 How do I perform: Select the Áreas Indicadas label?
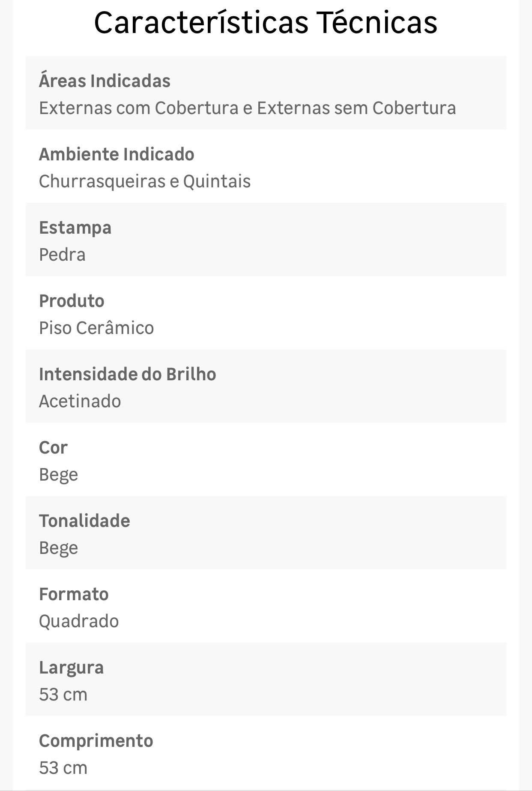pyautogui.click(x=105, y=81)
